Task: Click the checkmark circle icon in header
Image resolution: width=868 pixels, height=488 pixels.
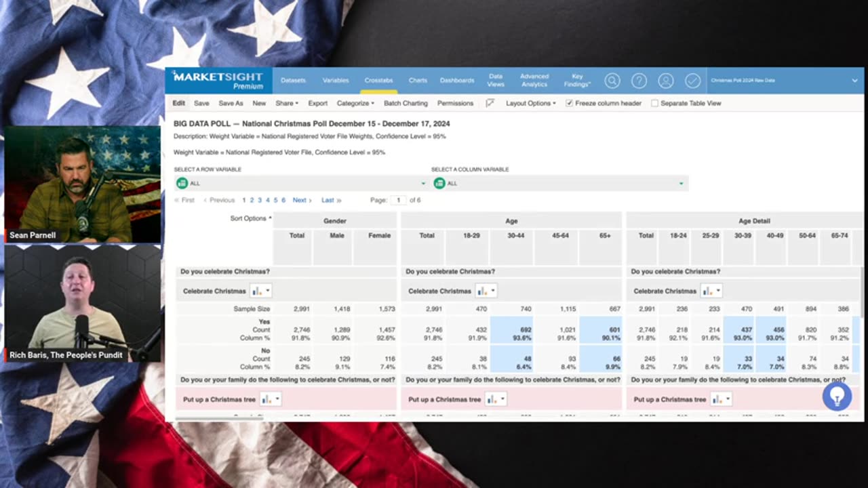Action: 692,81
